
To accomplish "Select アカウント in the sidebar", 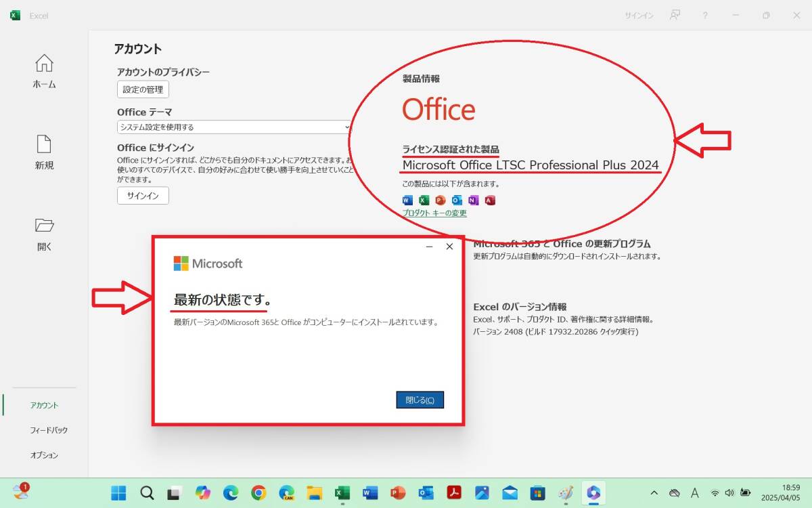I will (x=44, y=405).
